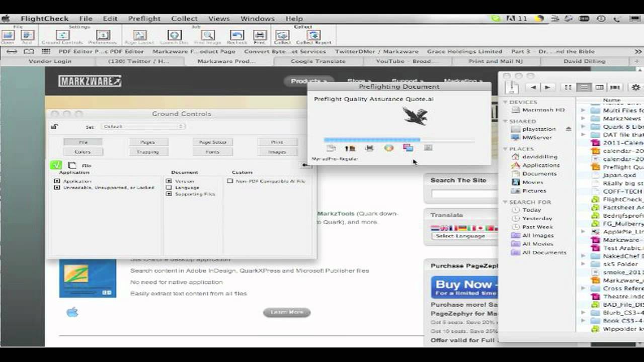Image resolution: width=644 pixels, height=362 pixels.
Task: Eject the playstation shared device
Action: (x=569, y=129)
